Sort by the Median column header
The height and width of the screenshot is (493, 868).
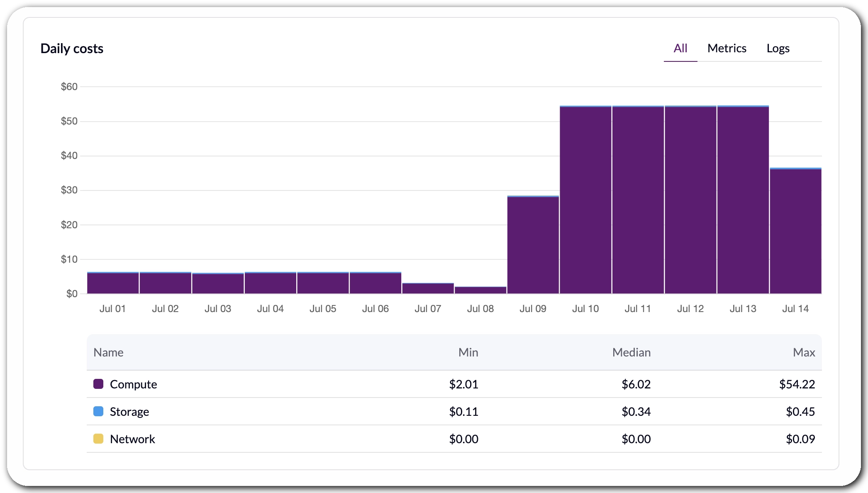pyautogui.click(x=631, y=352)
